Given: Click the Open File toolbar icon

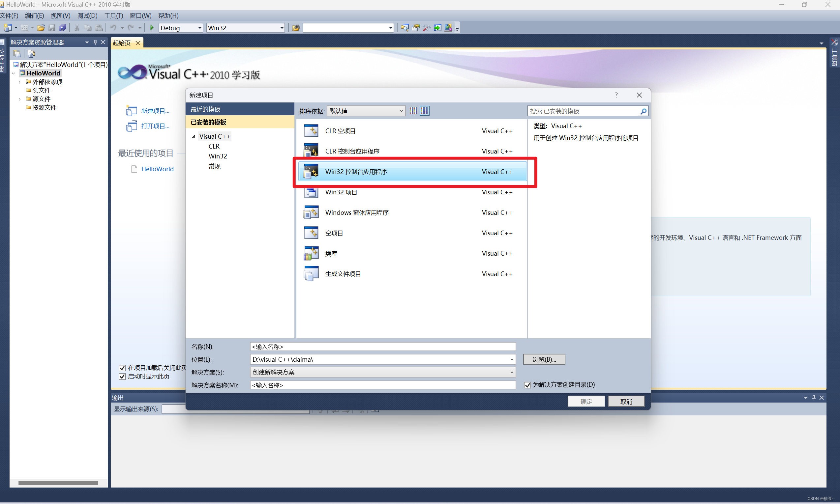Looking at the screenshot, I should (41, 28).
